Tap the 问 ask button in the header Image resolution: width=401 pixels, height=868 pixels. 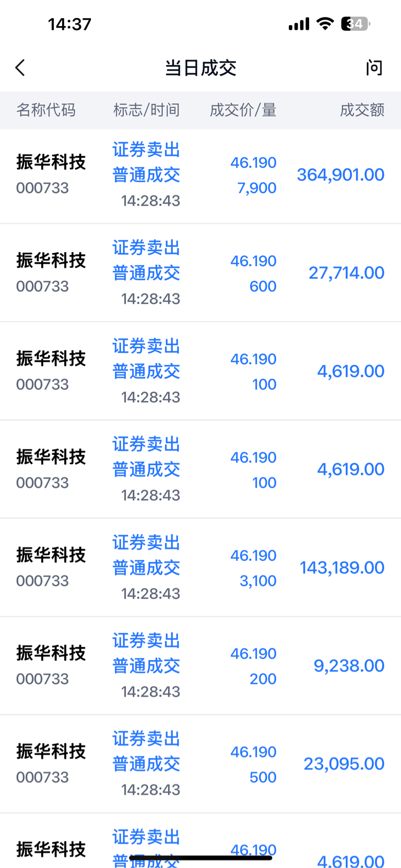[x=374, y=68]
